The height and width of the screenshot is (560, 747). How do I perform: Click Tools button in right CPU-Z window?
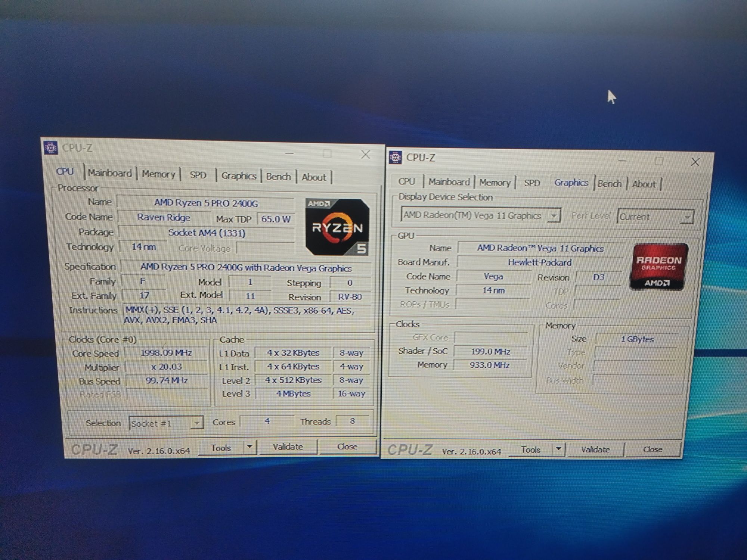(530, 449)
